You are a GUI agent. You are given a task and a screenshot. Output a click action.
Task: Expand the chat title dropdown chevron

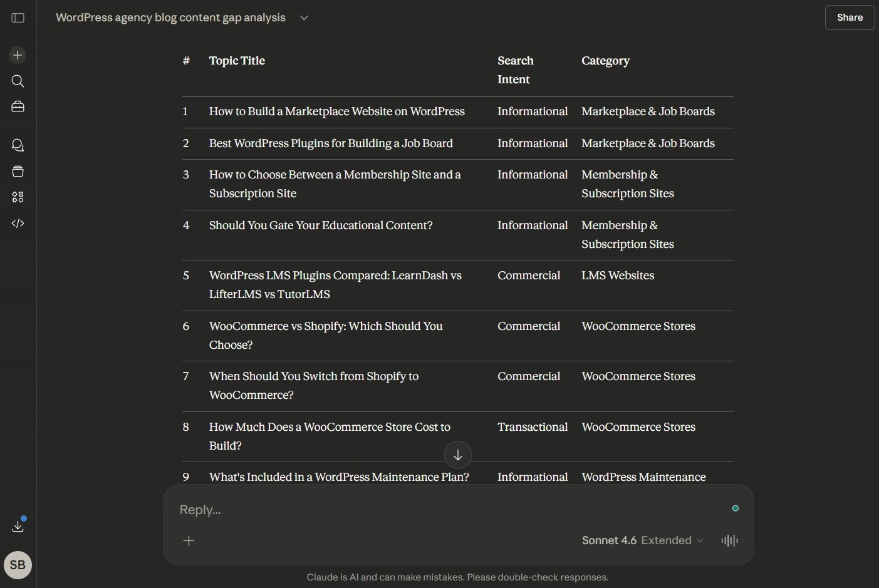[304, 18]
